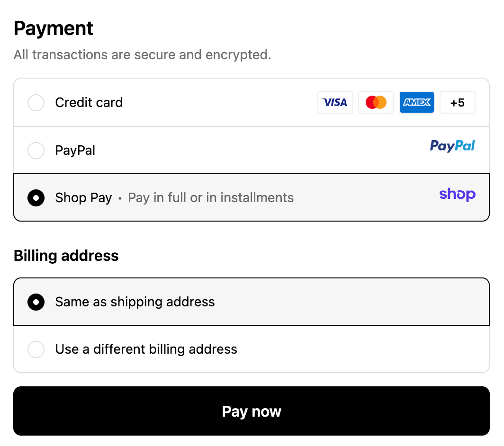Click the +5 more cards badge
Image resolution: width=504 pixels, height=446 pixels.
point(457,102)
